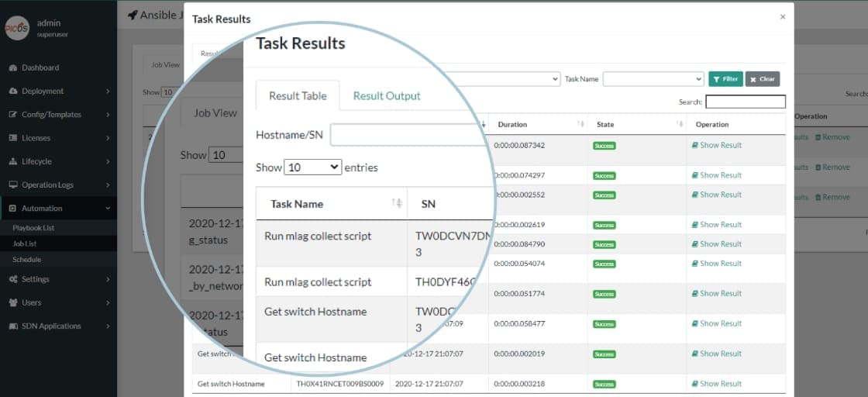The height and width of the screenshot is (397, 868).
Task: Sort by Duration column arrows
Action: click(580, 124)
